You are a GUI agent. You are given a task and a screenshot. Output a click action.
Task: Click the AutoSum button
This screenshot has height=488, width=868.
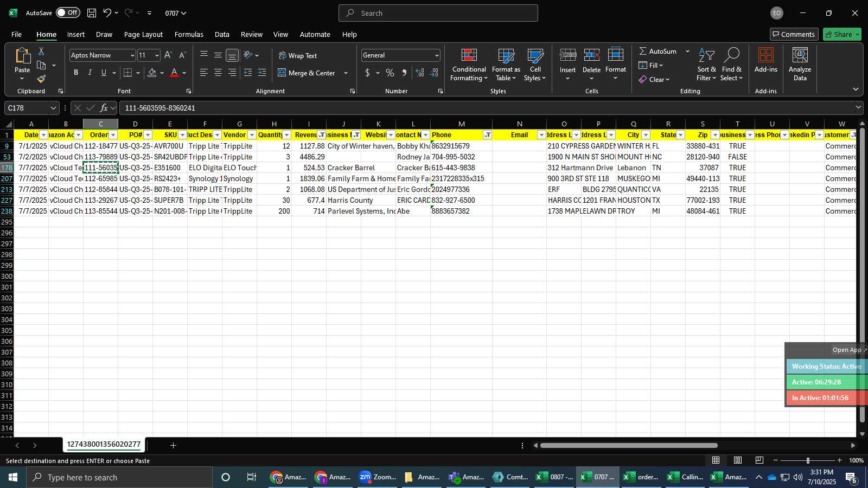pyautogui.click(x=658, y=51)
